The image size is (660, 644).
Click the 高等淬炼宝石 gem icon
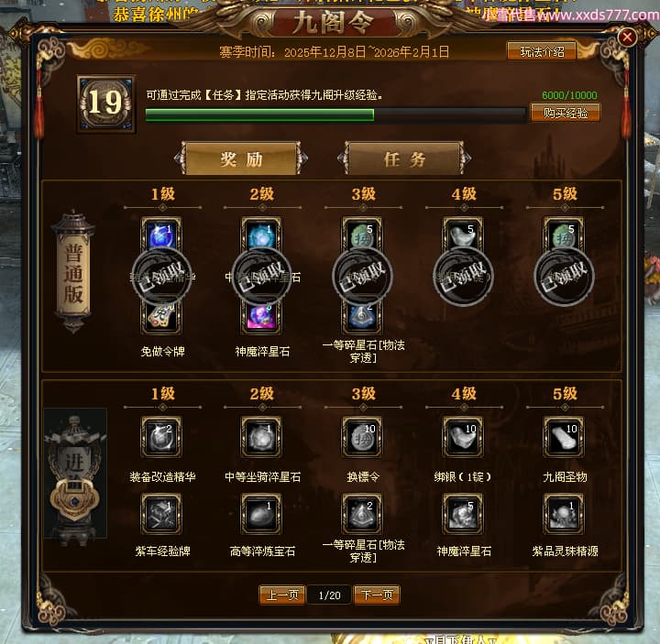pyautogui.click(x=261, y=514)
